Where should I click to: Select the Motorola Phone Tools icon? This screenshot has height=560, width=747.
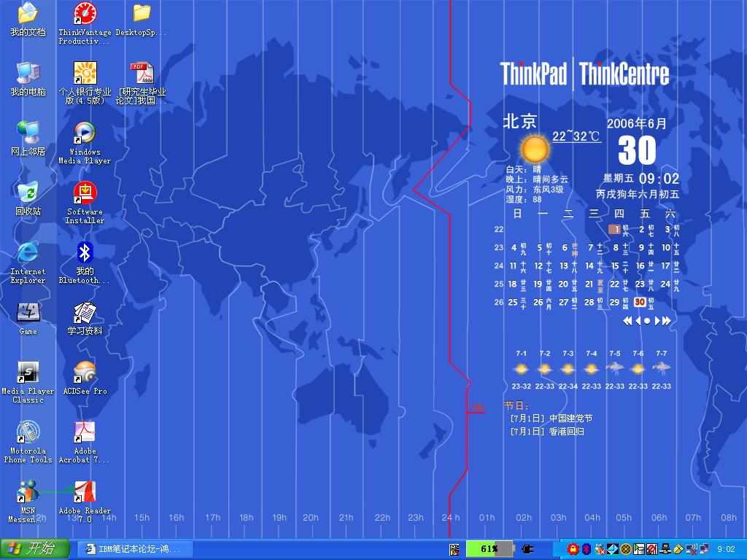28,432
